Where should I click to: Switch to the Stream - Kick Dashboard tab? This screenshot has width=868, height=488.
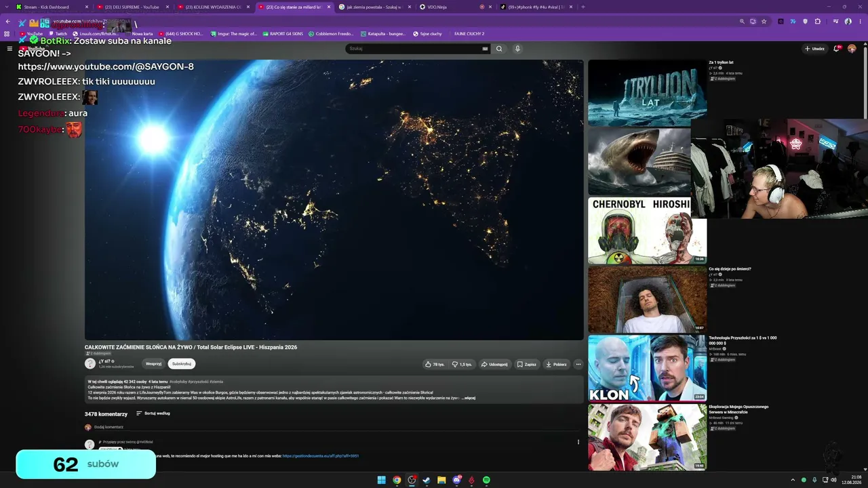click(52, 7)
